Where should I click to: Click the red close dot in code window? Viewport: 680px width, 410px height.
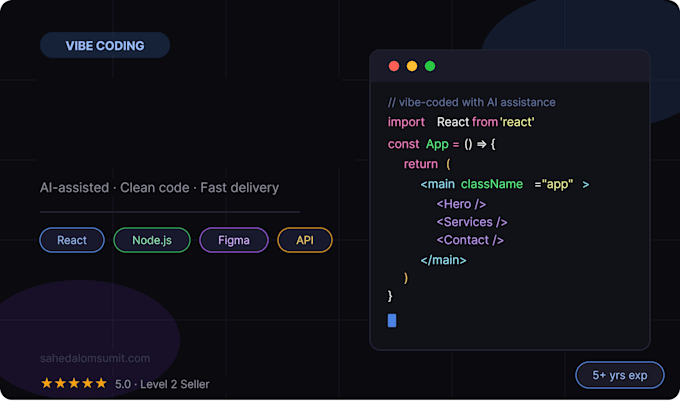(x=394, y=66)
